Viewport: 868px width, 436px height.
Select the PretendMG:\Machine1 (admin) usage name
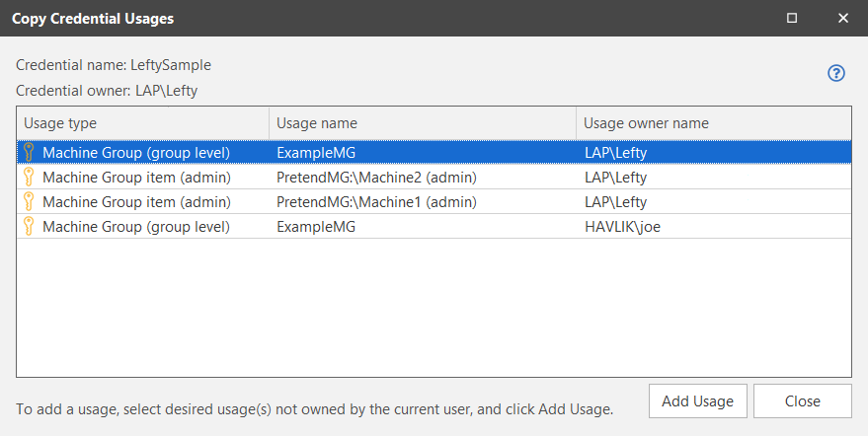pyautogui.click(x=377, y=202)
